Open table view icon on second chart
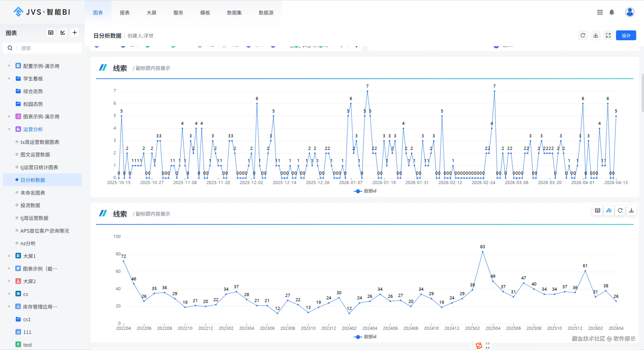The height and width of the screenshot is (350, 644). coord(597,211)
